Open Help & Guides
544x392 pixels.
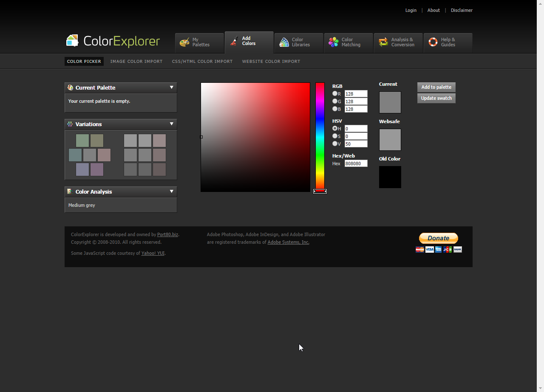pos(447,41)
